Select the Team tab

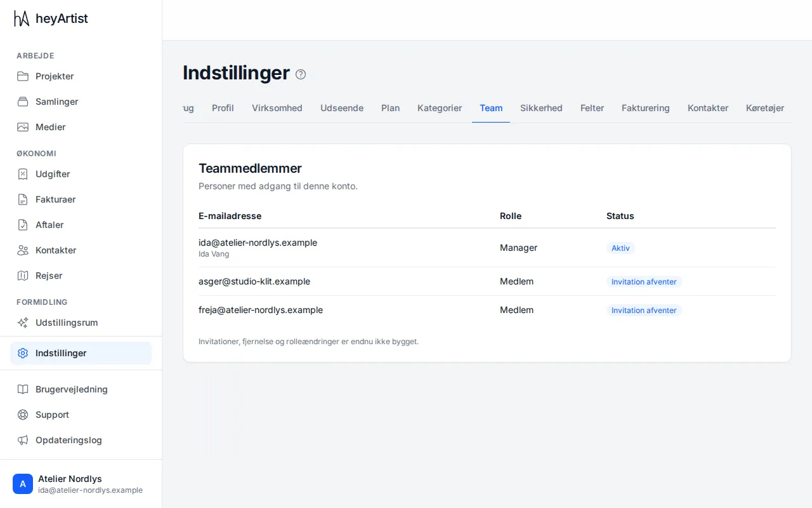tap(491, 108)
